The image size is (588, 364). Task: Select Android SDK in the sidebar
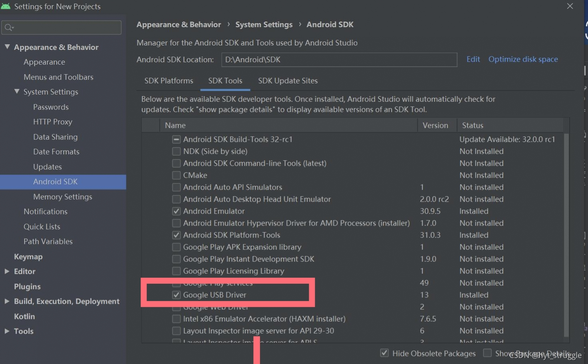click(63, 182)
